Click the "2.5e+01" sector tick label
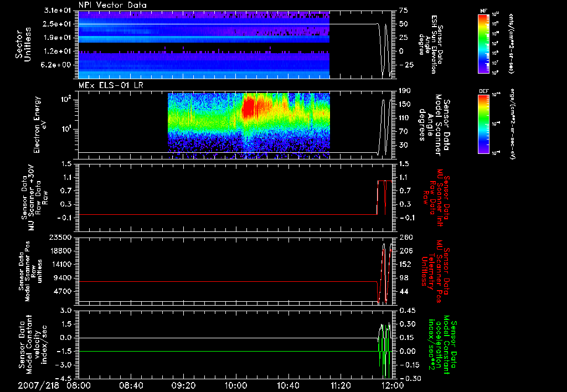Image resolution: width=567 pixels, height=392 pixels. [x=58, y=24]
